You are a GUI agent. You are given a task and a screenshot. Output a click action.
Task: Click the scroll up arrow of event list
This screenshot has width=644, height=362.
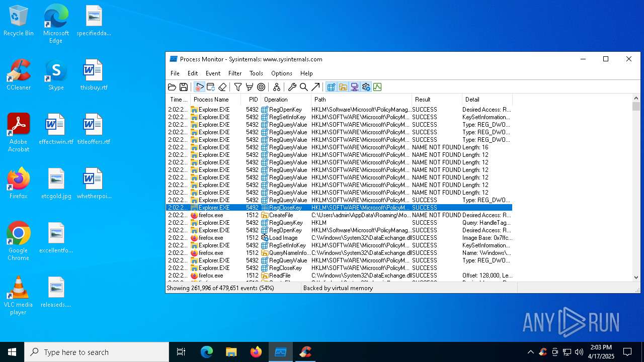click(636, 99)
